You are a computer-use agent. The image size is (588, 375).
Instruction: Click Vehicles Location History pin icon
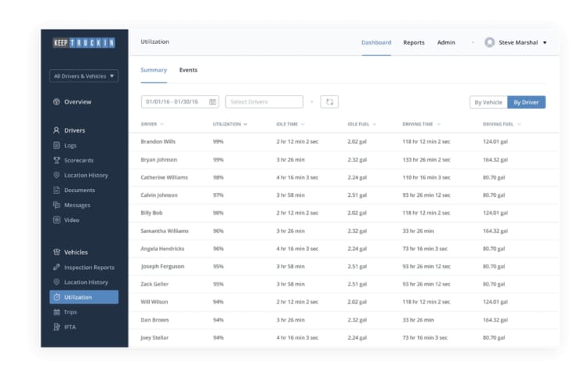click(56, 282)
